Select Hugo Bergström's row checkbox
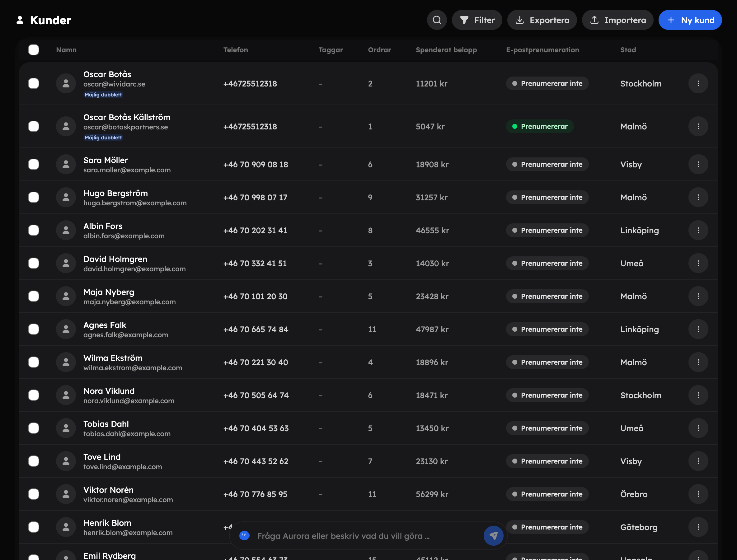This screenshot has height=560, width=737. (34, 197)
